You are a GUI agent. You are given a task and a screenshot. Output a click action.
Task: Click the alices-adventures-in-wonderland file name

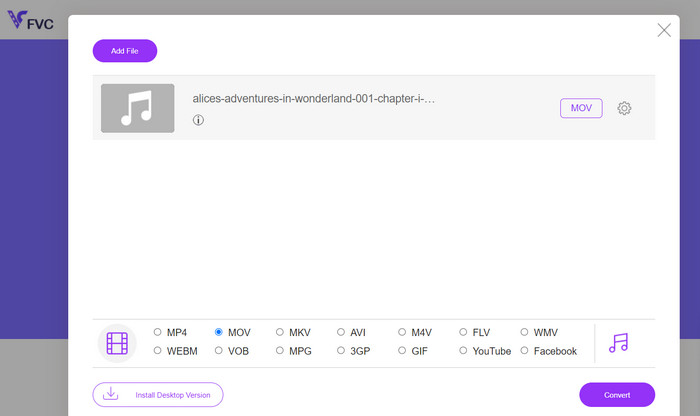313,99
